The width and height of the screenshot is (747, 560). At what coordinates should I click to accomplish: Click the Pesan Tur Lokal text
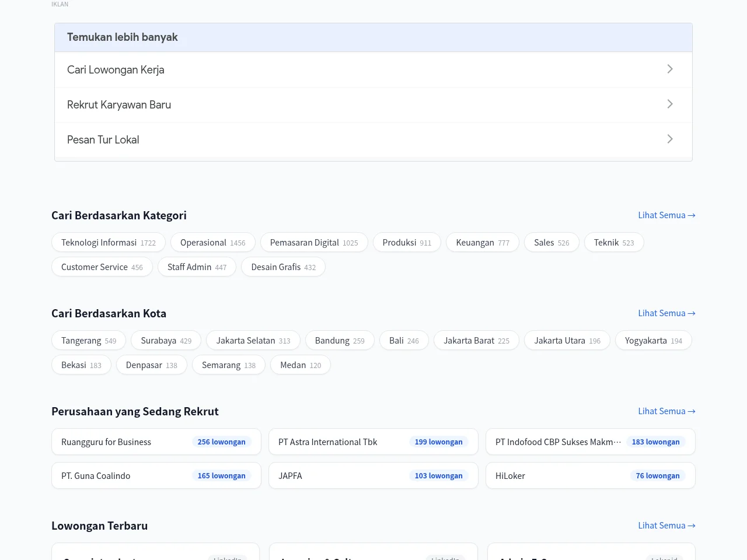point(103,140)
